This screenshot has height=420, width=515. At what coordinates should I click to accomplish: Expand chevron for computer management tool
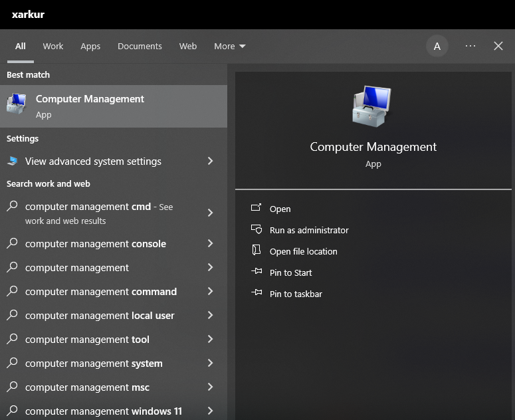pyautogui.click(x=210, y=339)
